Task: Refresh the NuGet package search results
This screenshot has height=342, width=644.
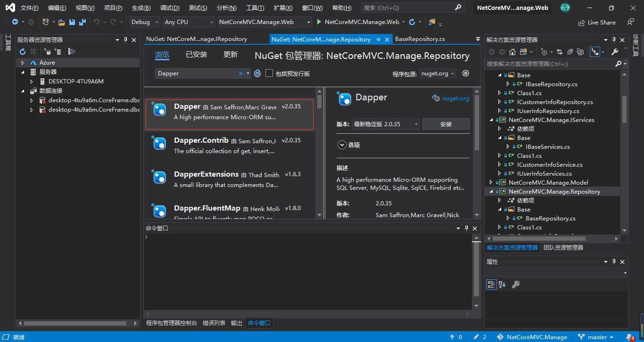Action: (257, 73)
